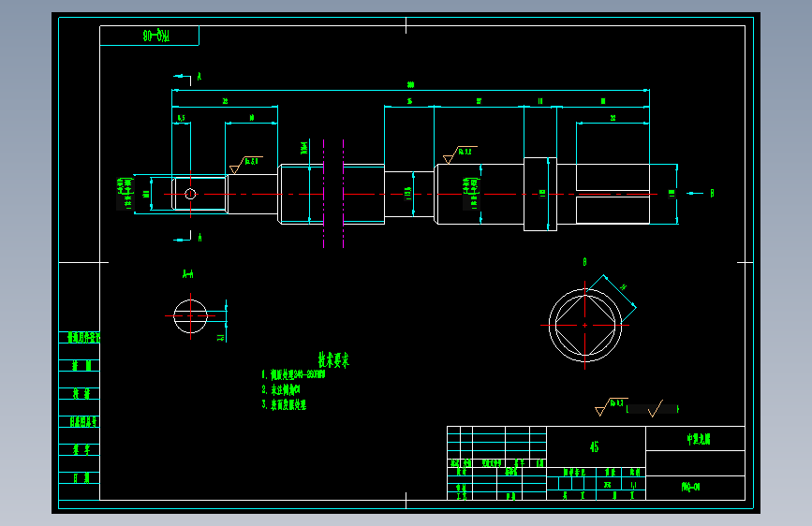Click the material label 45 in title block
Viewport: 812px width, 526px height.
click(594, 446)
